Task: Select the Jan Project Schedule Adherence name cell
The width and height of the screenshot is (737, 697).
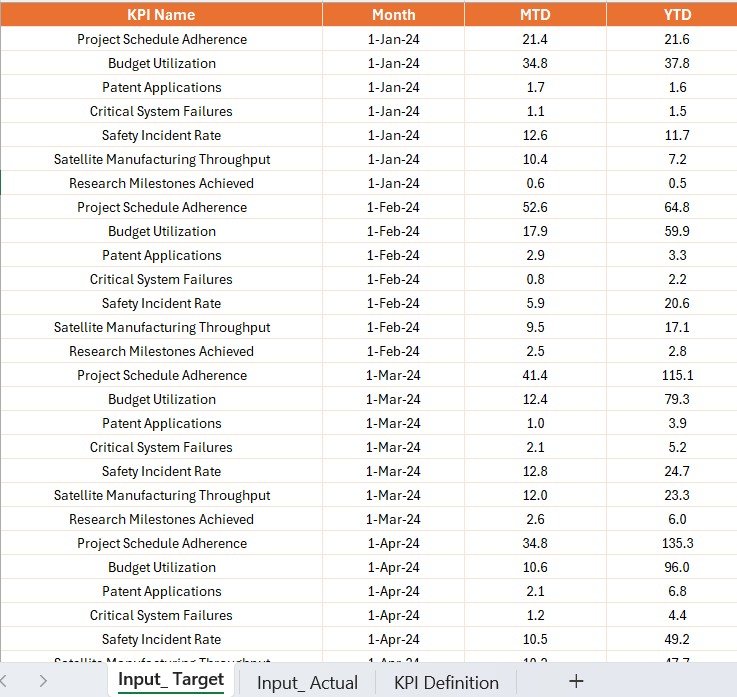Action: click(161, 39)
